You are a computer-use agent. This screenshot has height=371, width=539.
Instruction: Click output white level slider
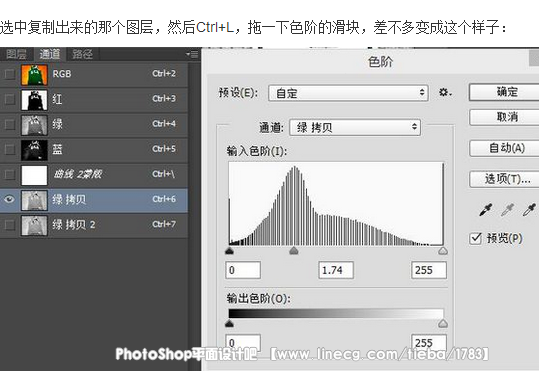point(443,323)
